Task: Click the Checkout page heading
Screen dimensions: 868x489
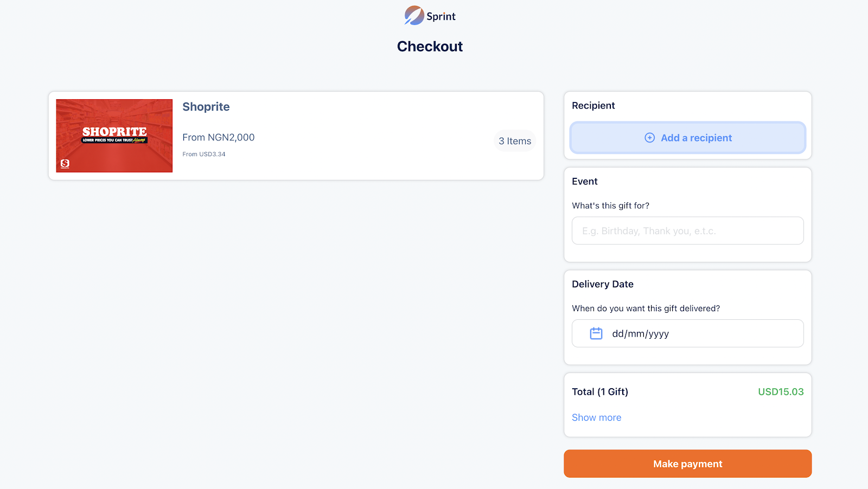Action: tap(430, 47)
